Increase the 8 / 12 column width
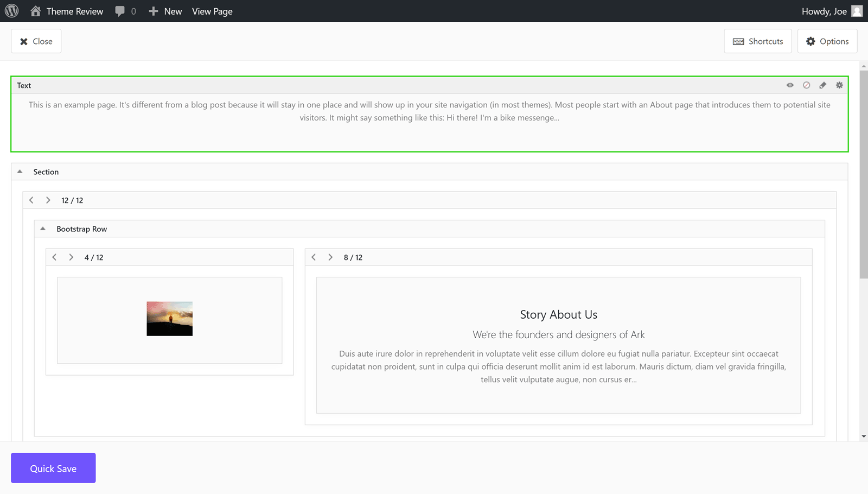The image size is (868, 494). click(x=330, y=257)
